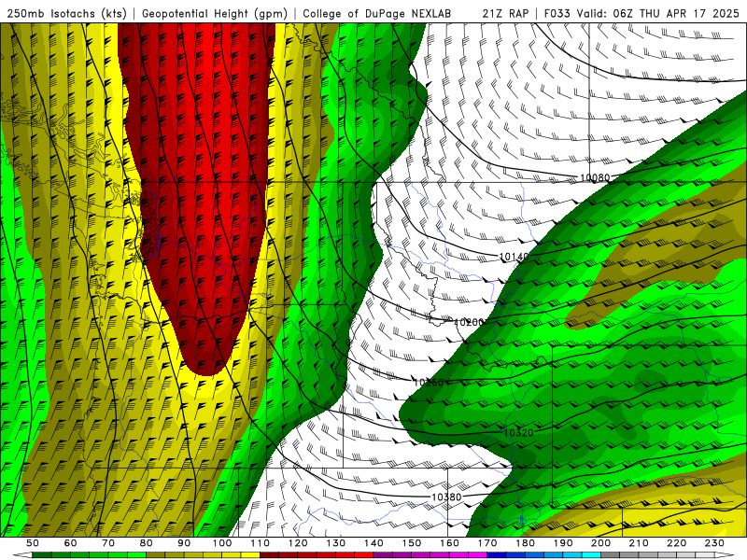Click the 160 knot colorbar label

click(x=449, y=543)
